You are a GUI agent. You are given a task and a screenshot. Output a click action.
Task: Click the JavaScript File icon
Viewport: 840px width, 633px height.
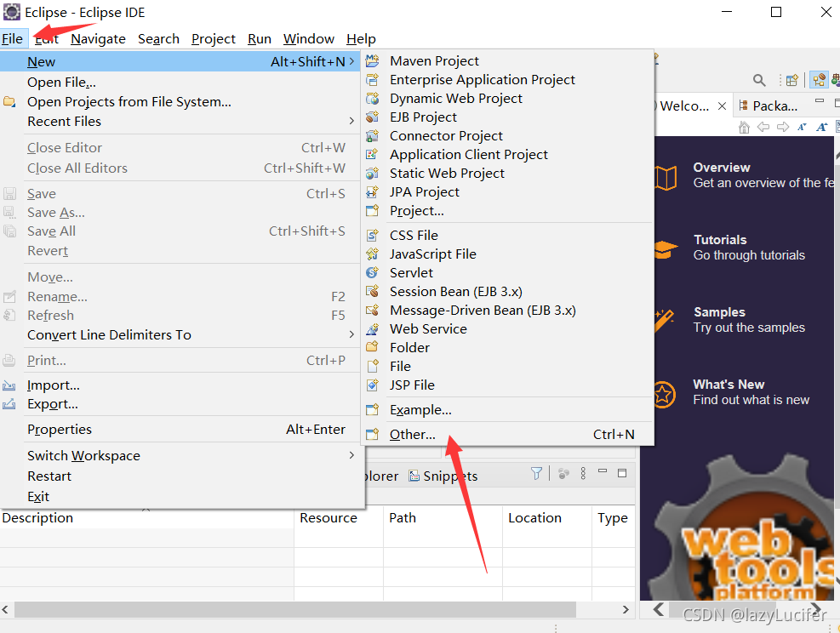(x=372, y=254)
